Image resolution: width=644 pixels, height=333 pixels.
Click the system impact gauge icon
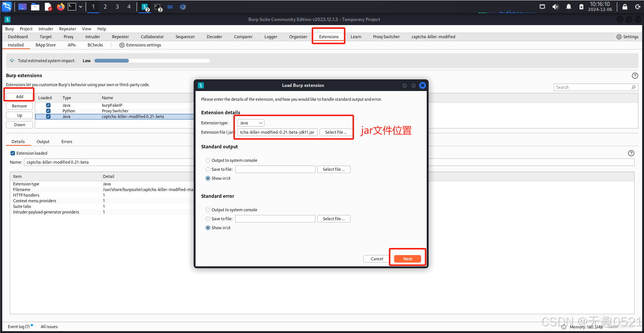12,61
